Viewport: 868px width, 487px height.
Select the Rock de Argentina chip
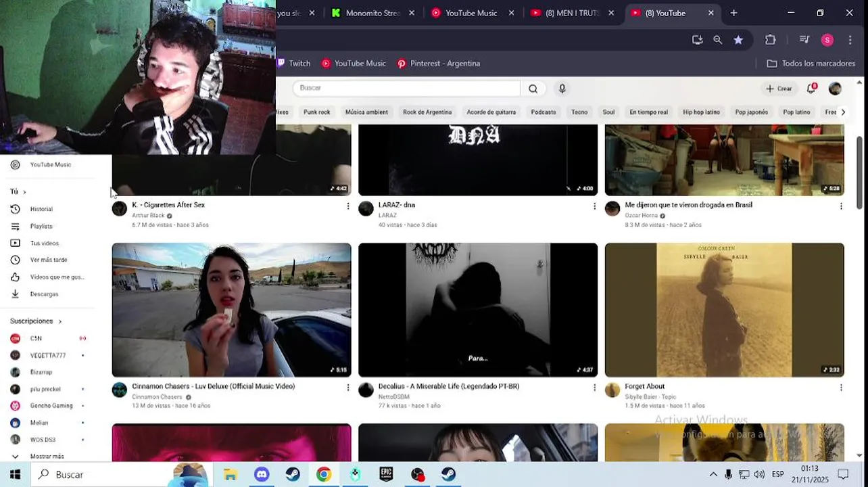(x=427, y=112)
